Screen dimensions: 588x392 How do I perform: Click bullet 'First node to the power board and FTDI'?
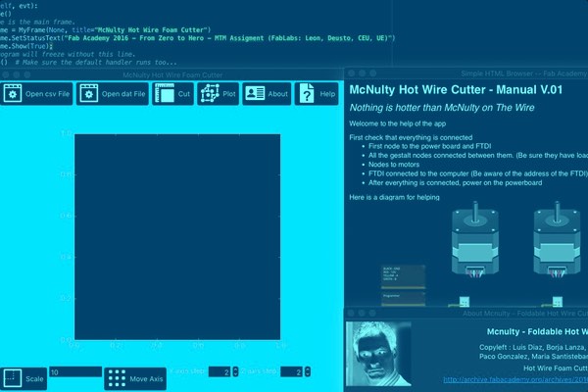click(430, 146)
